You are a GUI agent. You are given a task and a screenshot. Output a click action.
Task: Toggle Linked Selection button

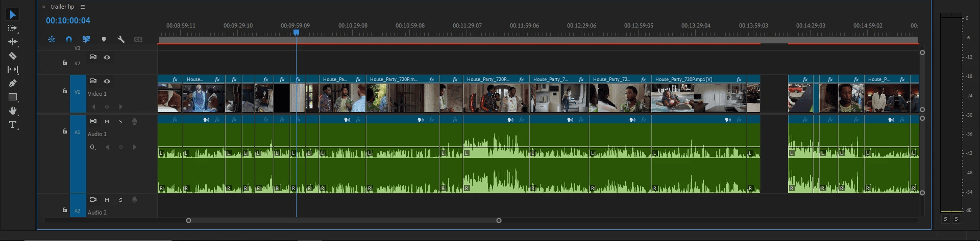point(86,39)
